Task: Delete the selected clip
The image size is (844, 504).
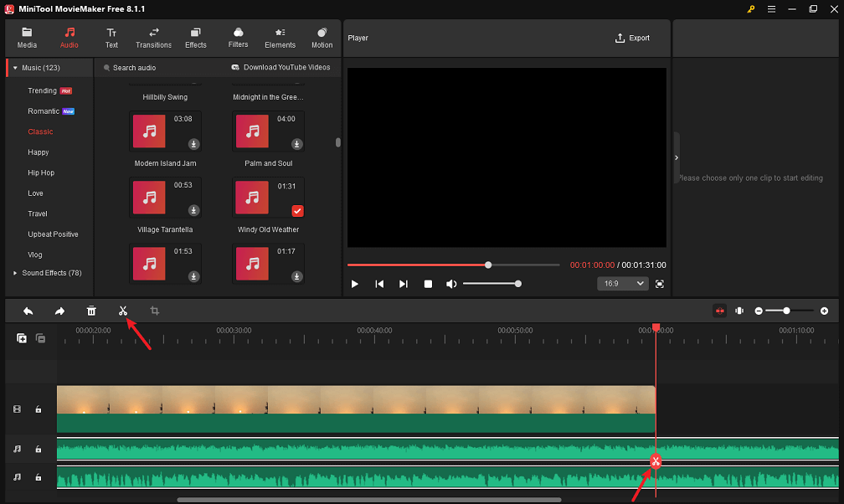Action: (91, 311)
